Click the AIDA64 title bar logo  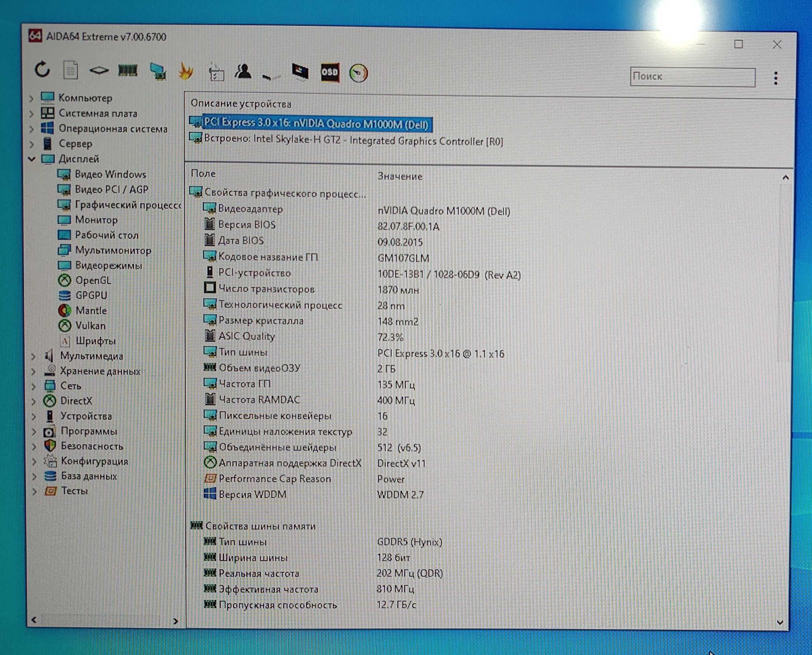35,36
